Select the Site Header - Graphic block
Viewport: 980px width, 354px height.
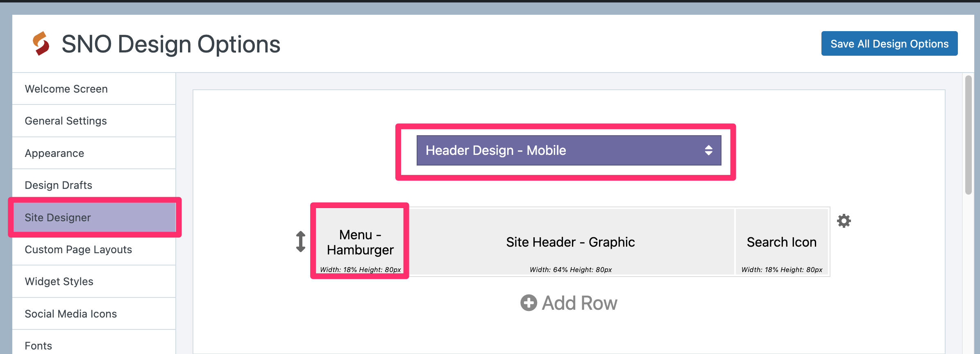tap(570, 242)
